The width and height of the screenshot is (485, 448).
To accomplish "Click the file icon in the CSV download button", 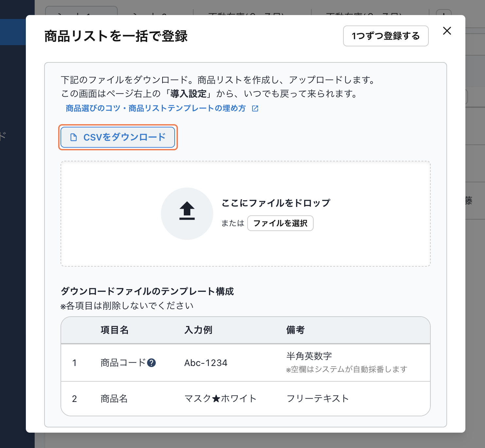I will (74, 137).
